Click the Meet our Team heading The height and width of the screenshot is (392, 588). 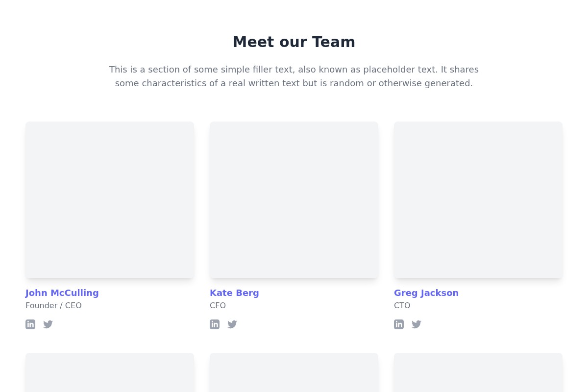click(x=294, y=42)
